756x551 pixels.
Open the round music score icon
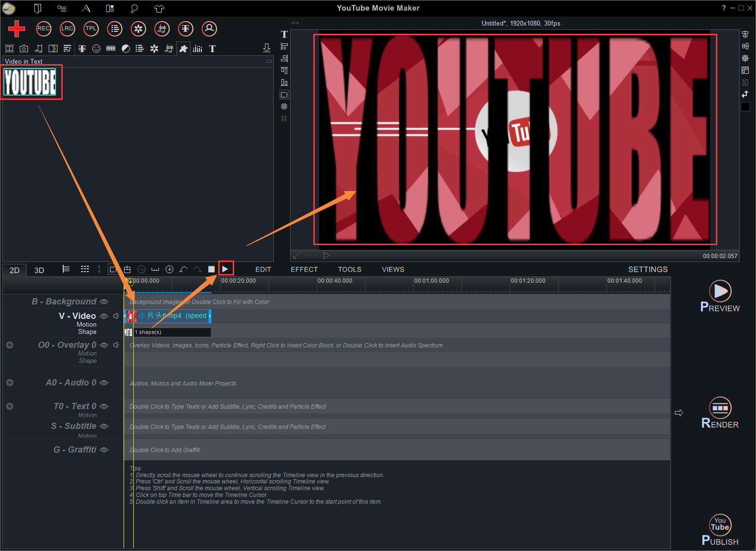tap(162, 28)
